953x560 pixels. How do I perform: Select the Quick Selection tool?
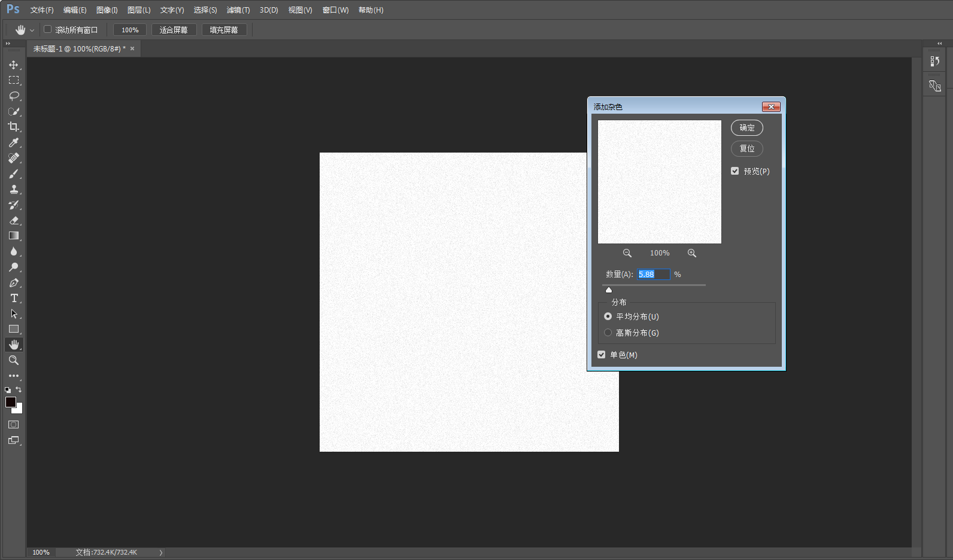14,111
